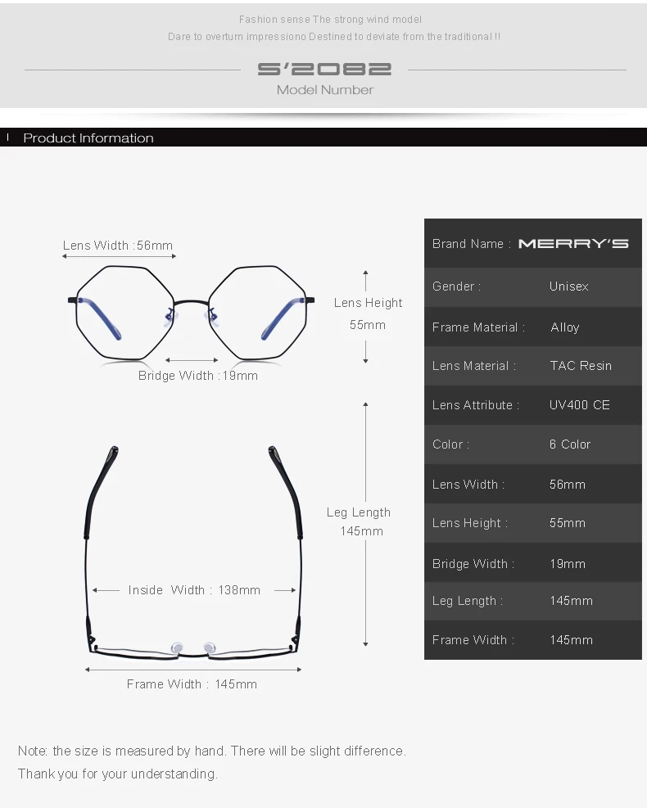Click the 'Alloy' table value
The image size is (647, 812).
coord(564,327)
